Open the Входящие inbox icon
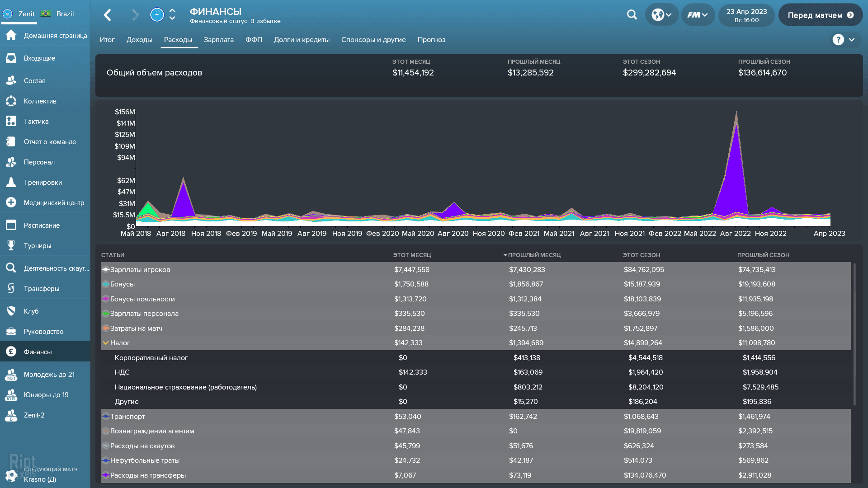Viewport: 868px width, 488px height. tap(11, 58)
